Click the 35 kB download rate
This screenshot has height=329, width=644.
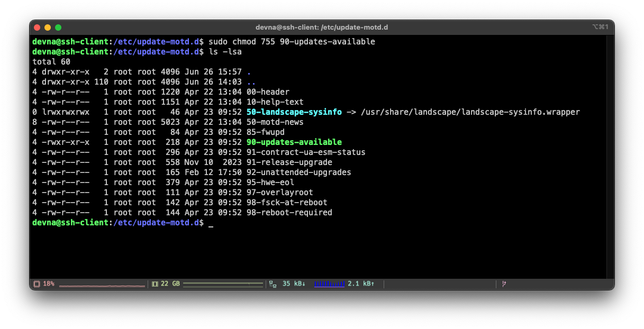pyautogui.click(x=294, y=284)
